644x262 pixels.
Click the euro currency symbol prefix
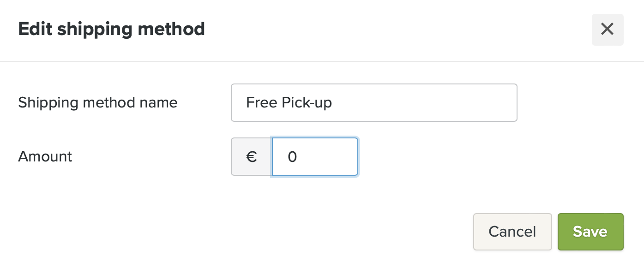(x=251, y=157)
